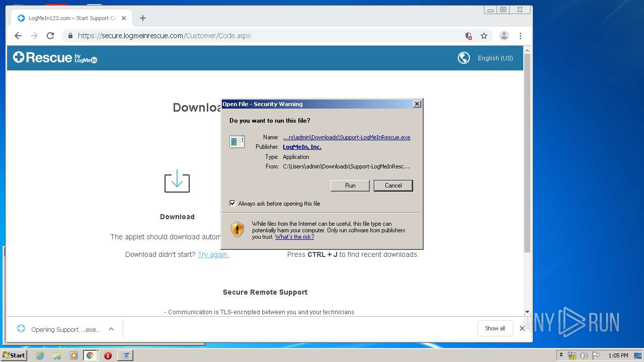
Task: Open the LogMeIn, Inc. publisher link
Action: [302, 147]
